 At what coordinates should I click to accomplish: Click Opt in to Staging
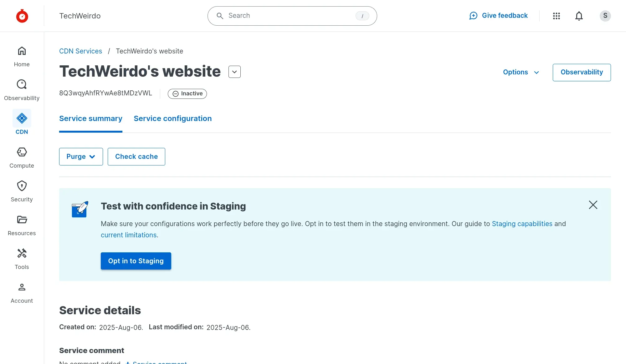136,261
